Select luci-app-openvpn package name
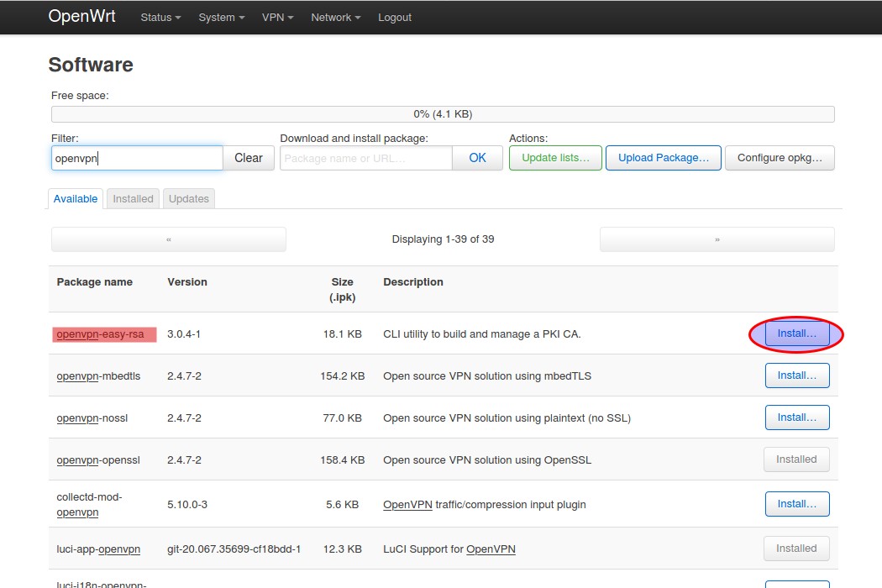The width and height of the screenshot is (882, 588). 98,549
